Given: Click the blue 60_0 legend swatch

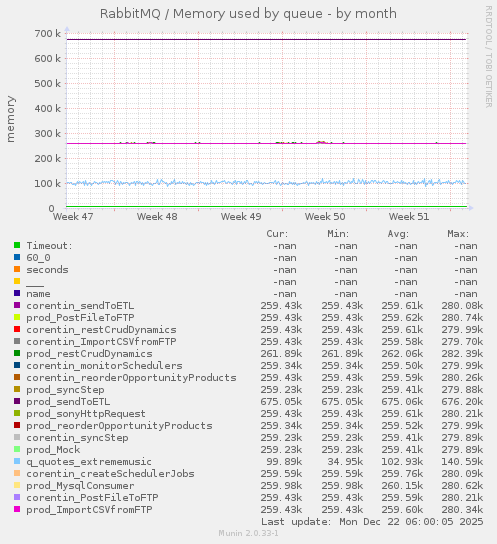Looking at the screenshot, I should 17,257.
